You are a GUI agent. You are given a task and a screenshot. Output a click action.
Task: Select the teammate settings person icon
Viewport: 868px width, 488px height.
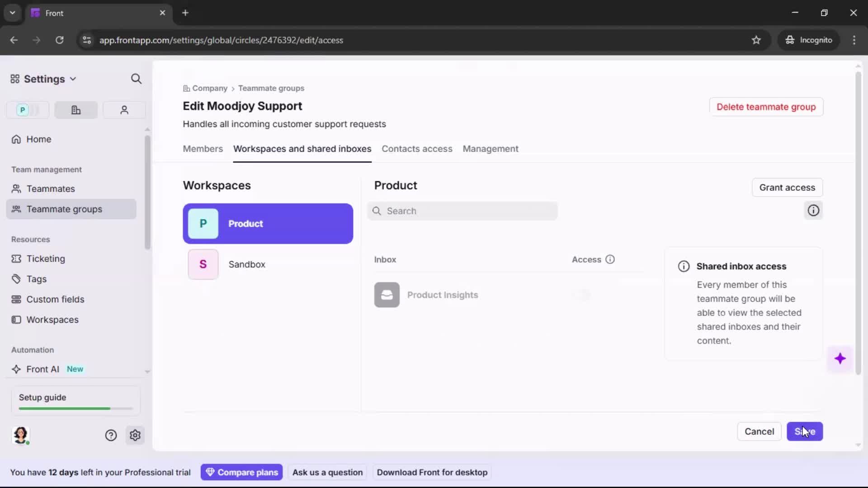point(124,110)
